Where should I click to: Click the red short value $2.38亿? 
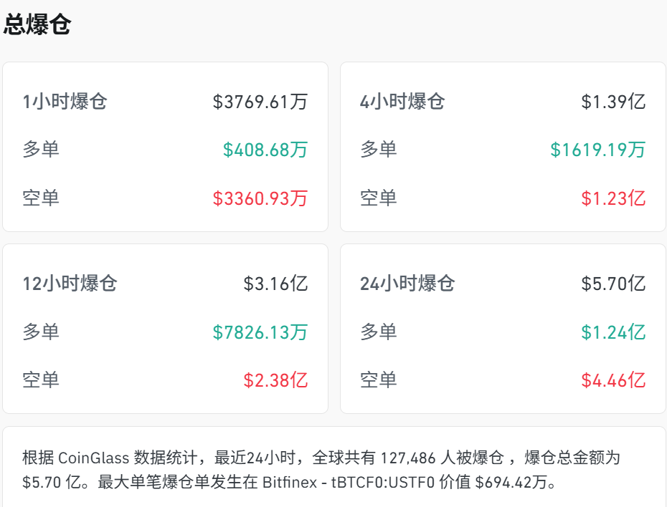coord(275,379)
